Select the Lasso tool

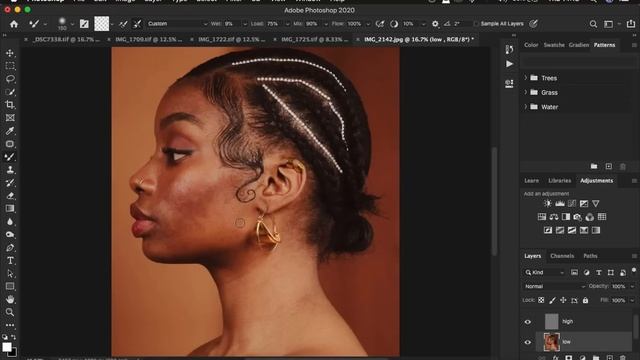pyautogui.click(x=10, y=79)
